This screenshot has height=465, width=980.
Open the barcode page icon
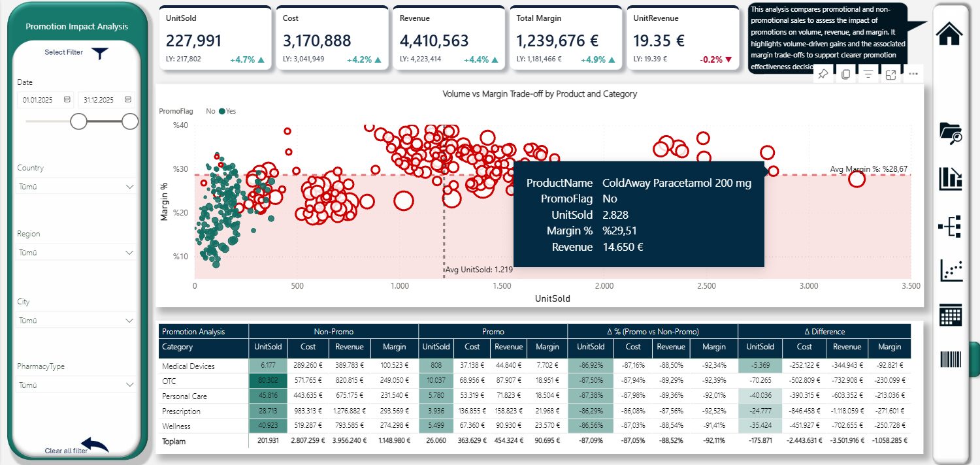click(951, 360)
